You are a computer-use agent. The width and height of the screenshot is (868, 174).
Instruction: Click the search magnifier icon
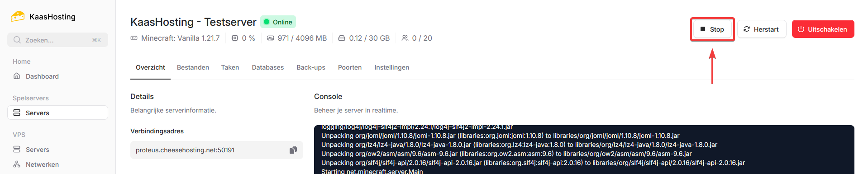pyautogui.click(x=17, y=40)
